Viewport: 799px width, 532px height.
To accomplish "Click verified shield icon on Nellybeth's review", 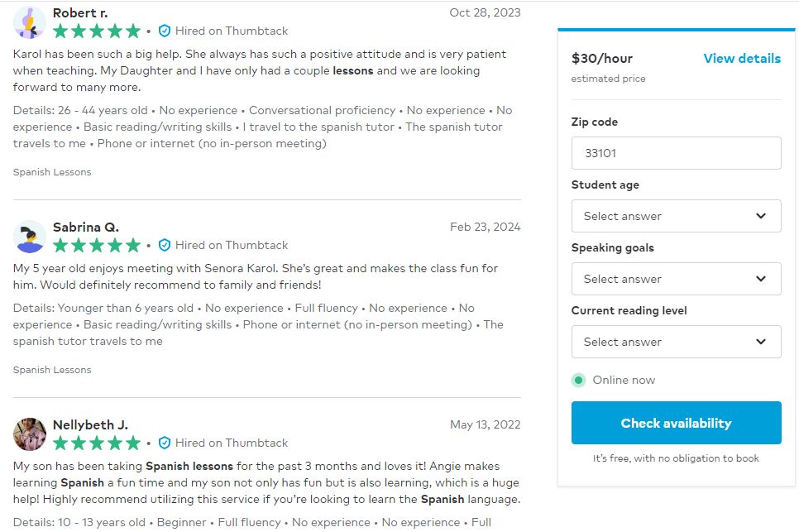I will (x=164, y=443).
